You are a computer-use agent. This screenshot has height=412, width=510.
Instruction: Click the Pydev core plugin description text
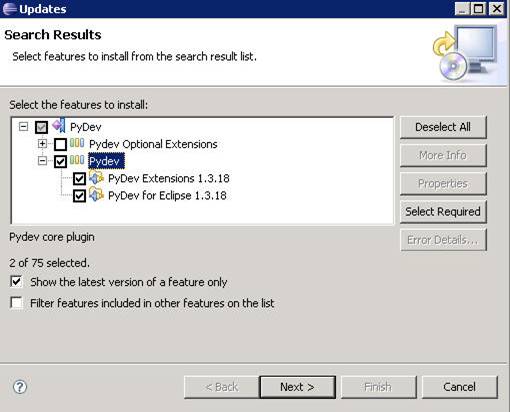52,237
